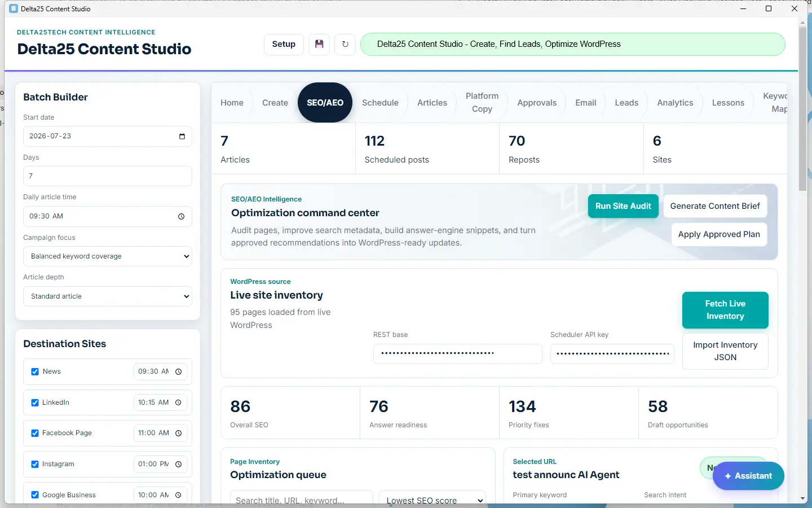Image resolution: width=812 pixels, height=508 pixels.
Task: Open the Campaign focus dropdown
Action: (107, 256)
